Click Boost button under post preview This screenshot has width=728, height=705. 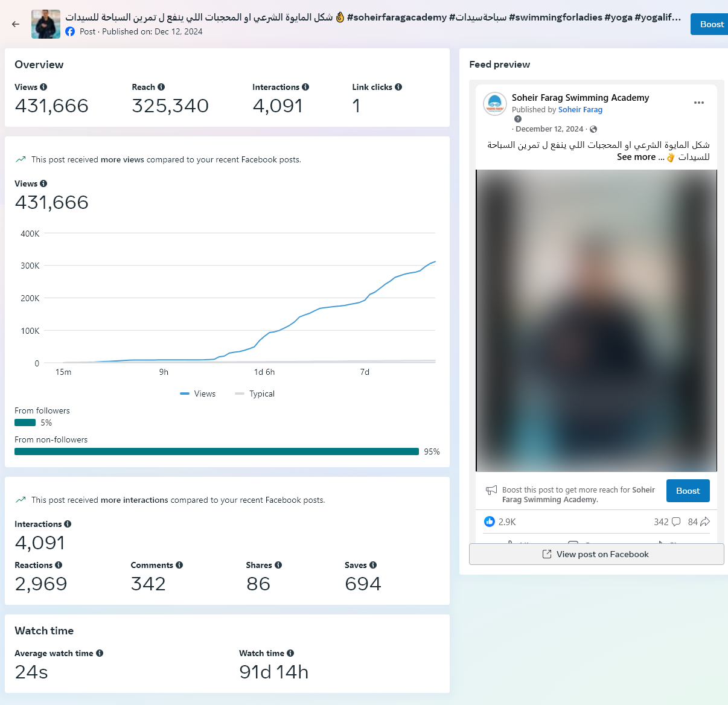[x=688, y=491]
